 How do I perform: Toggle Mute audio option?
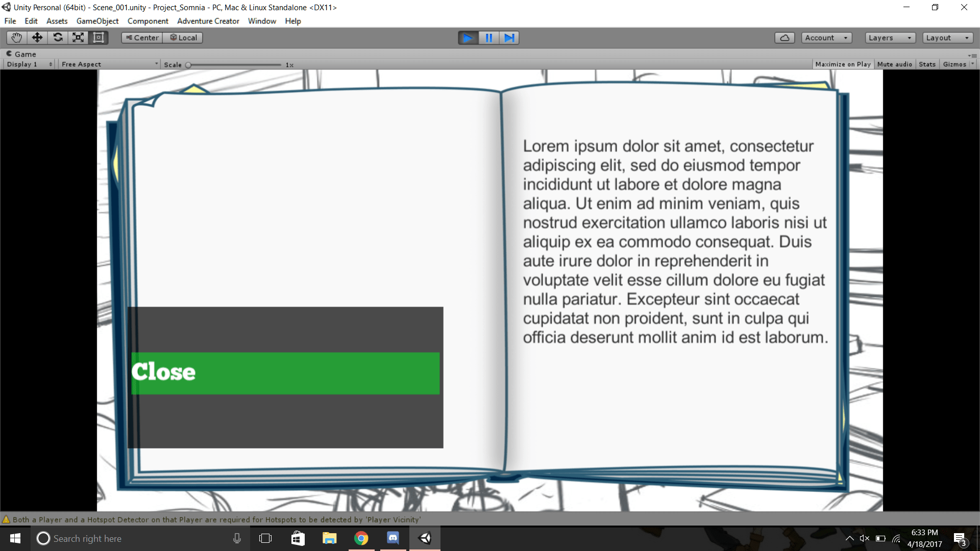click(894, 64)
